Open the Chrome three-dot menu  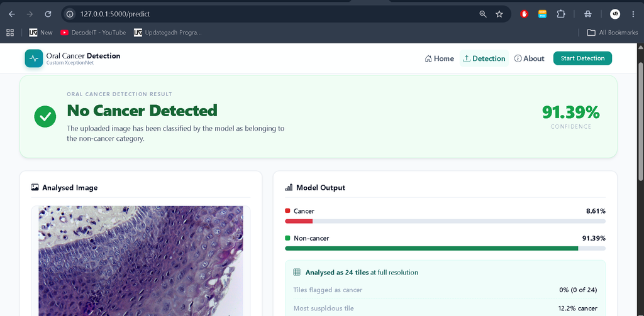(633, 14)
